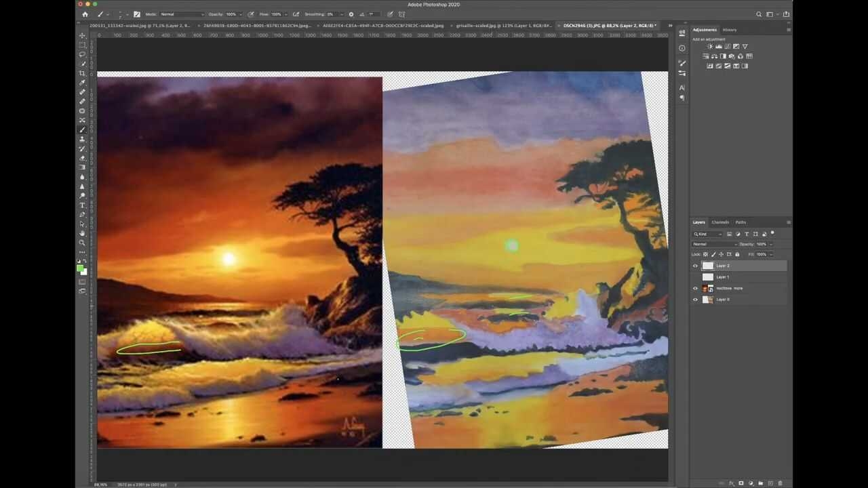Viewport: 868px width, 488px height.
Task: Show hidden Layer 1 visibility box
Action: tap(695, 277)
